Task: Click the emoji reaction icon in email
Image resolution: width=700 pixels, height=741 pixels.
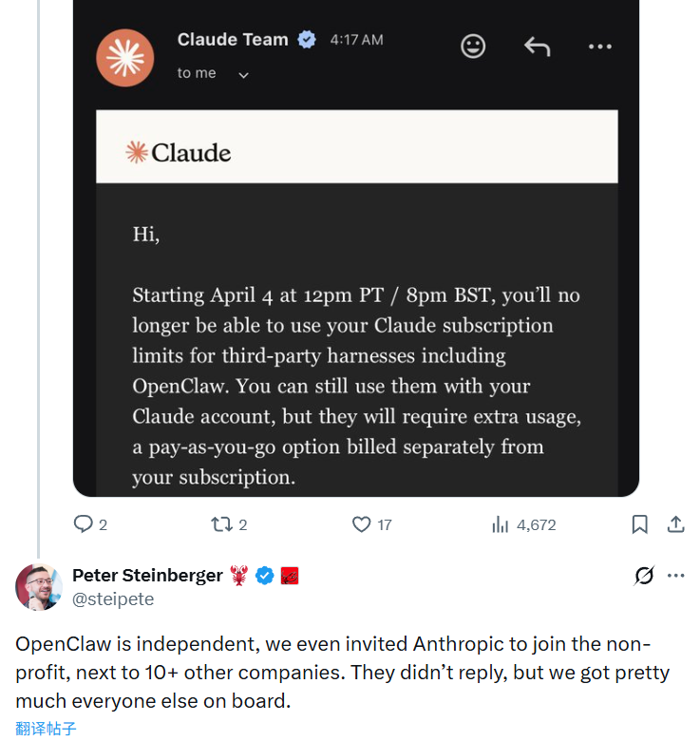Action: pyautogui.click(x=473, y=46)
